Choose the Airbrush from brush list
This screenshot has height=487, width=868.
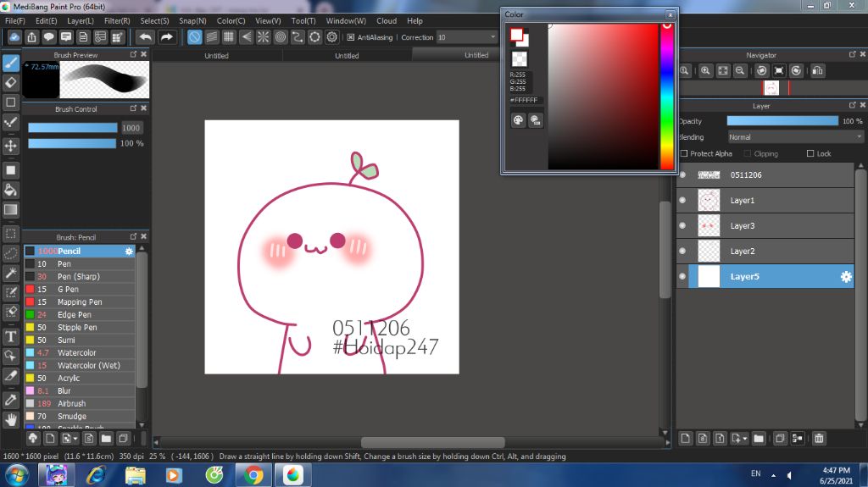[x=71, y=404]
